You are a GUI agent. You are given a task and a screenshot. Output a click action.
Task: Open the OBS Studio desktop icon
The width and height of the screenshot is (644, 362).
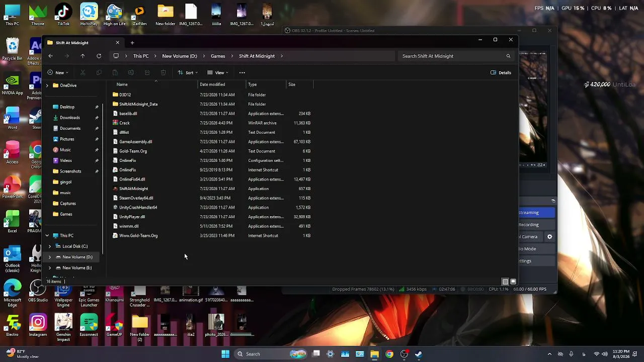coord(38,290)
